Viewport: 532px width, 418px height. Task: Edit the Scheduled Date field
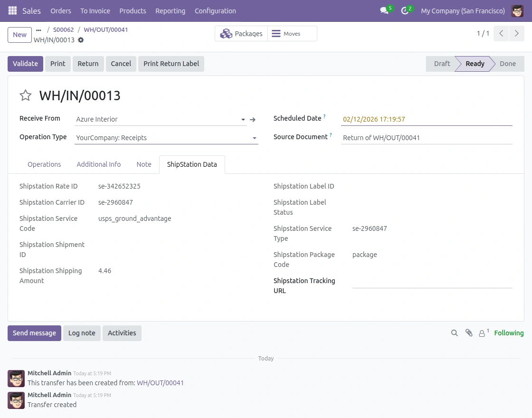(x=374, y=119)
